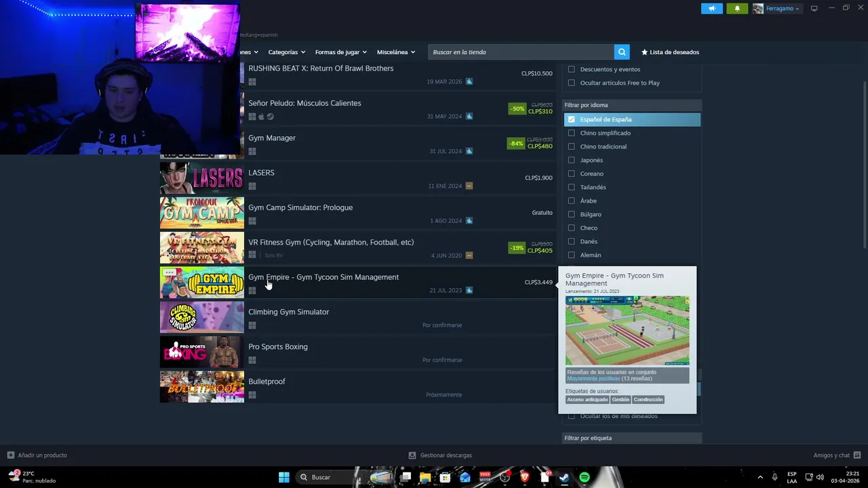Open Brave browser from the taskbar
Viewport: 868px width, 488px height.
tap(524, 477)
